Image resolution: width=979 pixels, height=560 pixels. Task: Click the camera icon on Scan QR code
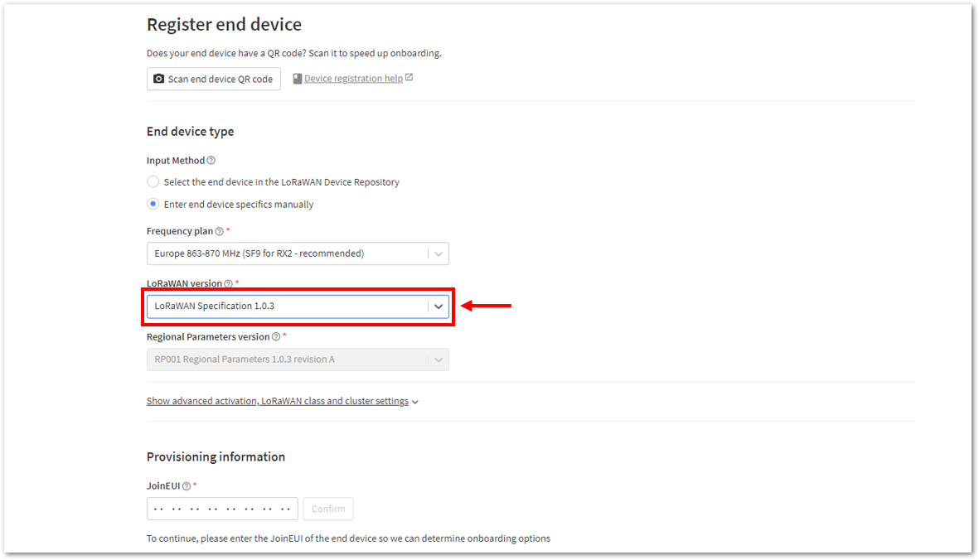(x=158, y=79)
